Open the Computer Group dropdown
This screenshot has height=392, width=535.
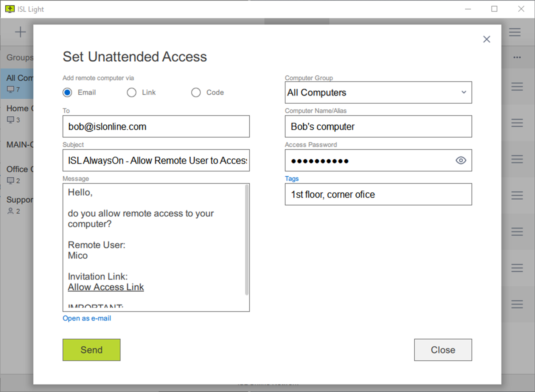(378, 93)
